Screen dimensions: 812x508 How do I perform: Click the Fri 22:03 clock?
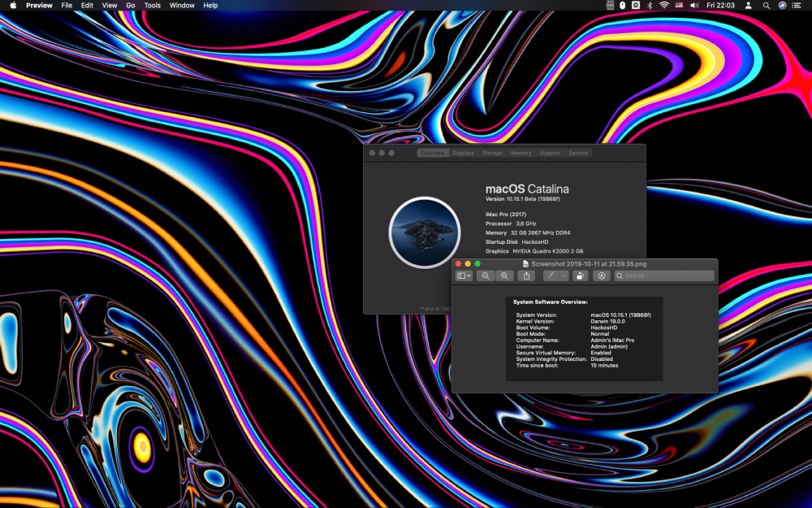720,5
